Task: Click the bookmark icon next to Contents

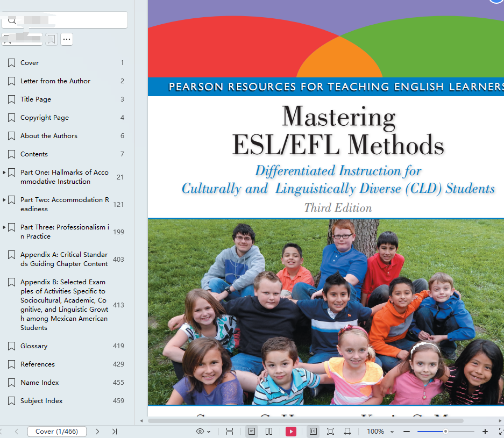Action: point(12,154)
